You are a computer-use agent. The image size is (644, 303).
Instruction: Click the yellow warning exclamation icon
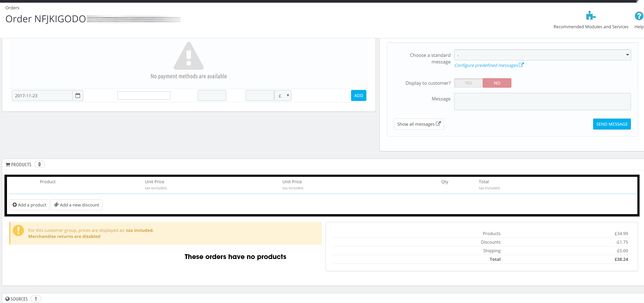18,230
